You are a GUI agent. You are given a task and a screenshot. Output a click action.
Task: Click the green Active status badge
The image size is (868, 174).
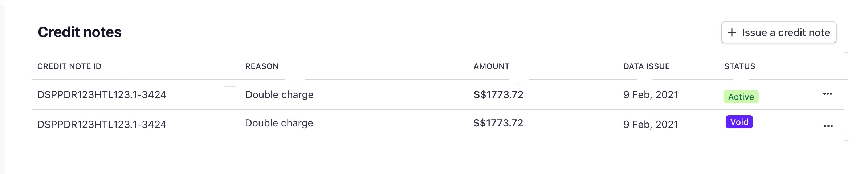[x=741, y=97]
